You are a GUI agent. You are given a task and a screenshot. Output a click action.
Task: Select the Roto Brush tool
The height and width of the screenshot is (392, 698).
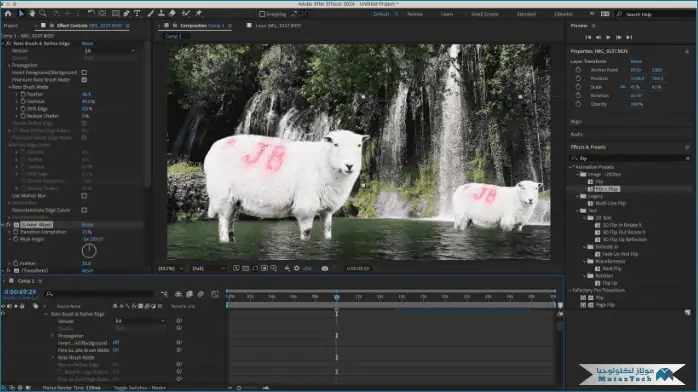(x=186, y=14)
